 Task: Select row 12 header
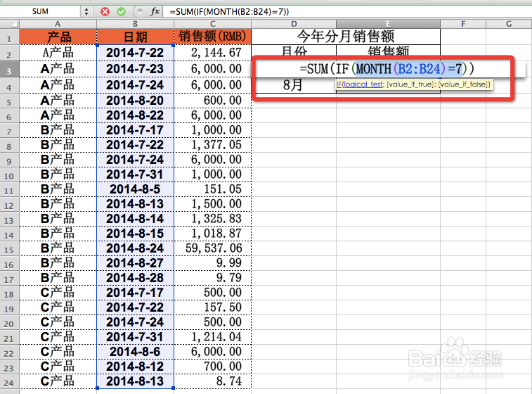(x=10, y=204)
